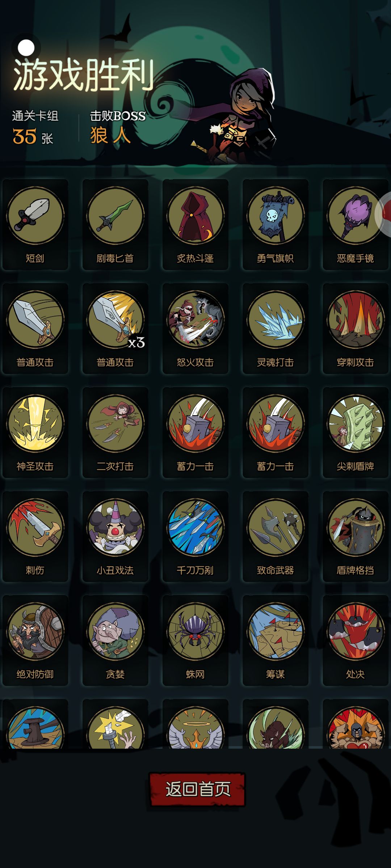The image size is (391, 868).
Task: Click the red 返回首页 button
Action: [197, 789]
